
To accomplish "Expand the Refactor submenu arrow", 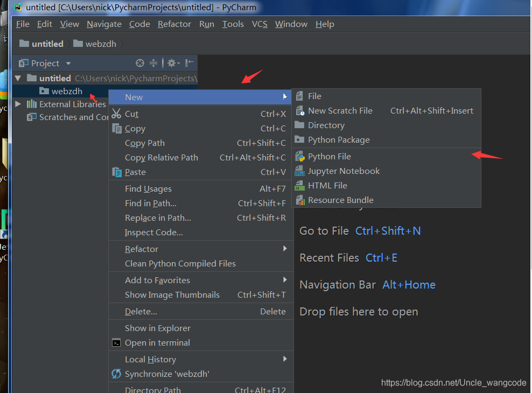I will (x=285, y=249).
